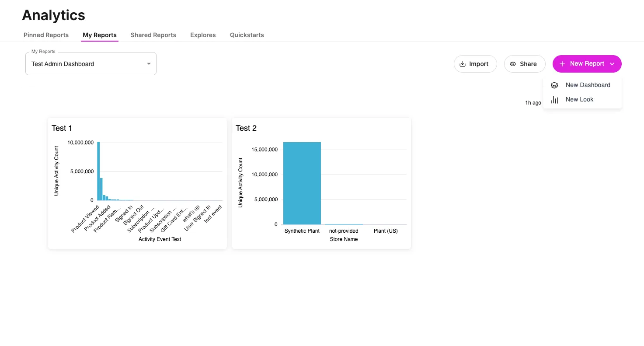Open the Shared Reports tab
Image resolution: width=644 pixels, height=346 pixels.
point(153,35)
